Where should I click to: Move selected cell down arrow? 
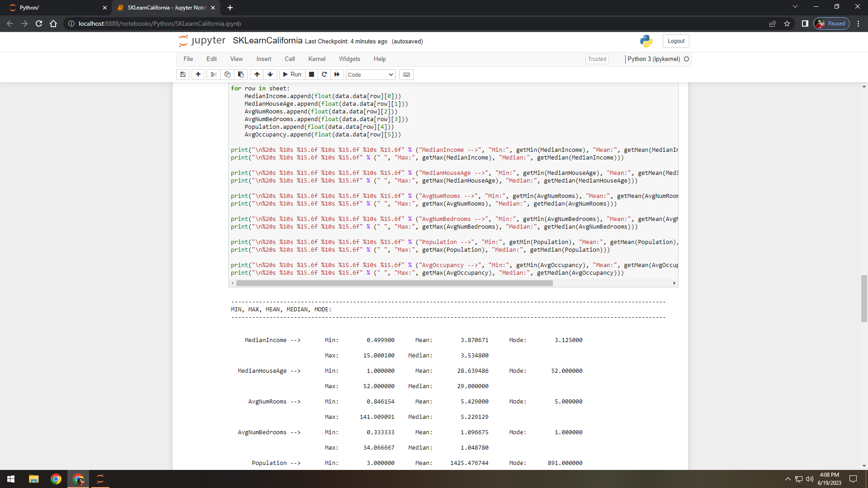[x=270, y=75]
